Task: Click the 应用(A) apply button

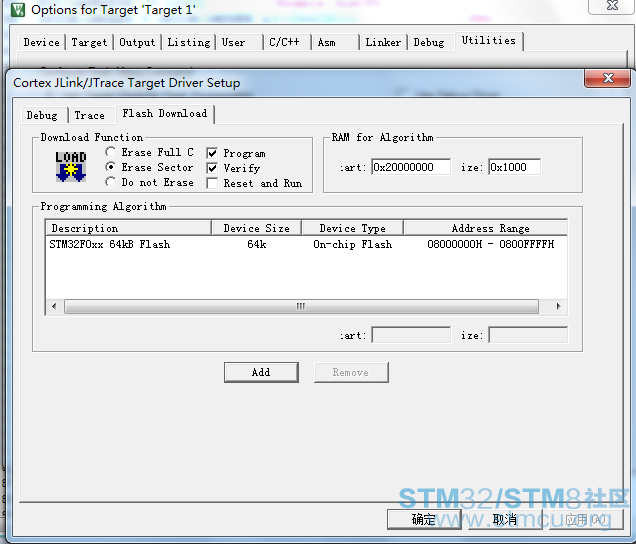Action: click(586, 519)
